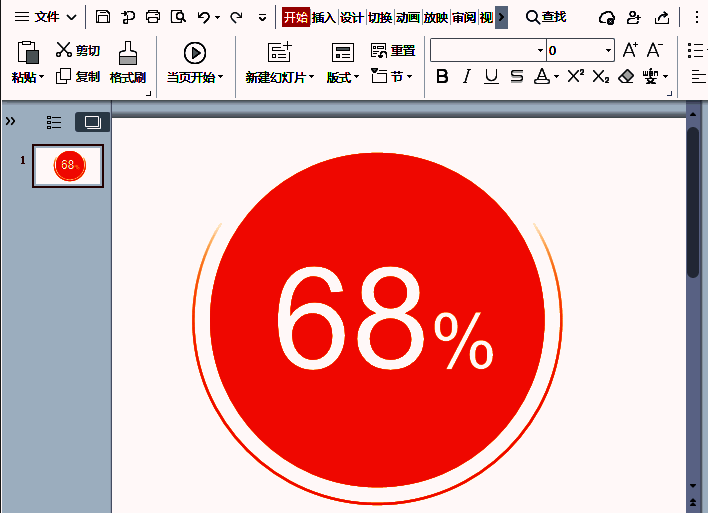Viewport: 708px width, 513px height.
Task: Open the Design (设计) ribbon tab
Action: 351,17
